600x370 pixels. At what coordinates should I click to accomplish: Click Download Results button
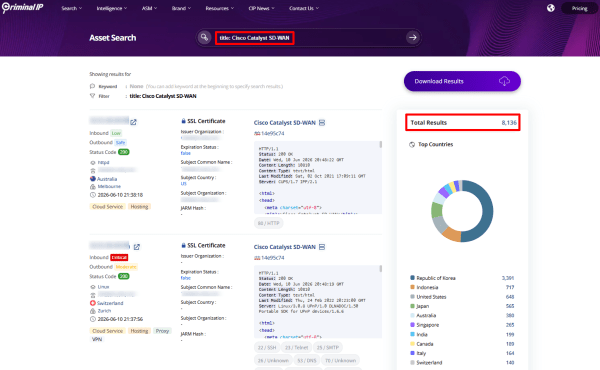(x=462, y=81)
